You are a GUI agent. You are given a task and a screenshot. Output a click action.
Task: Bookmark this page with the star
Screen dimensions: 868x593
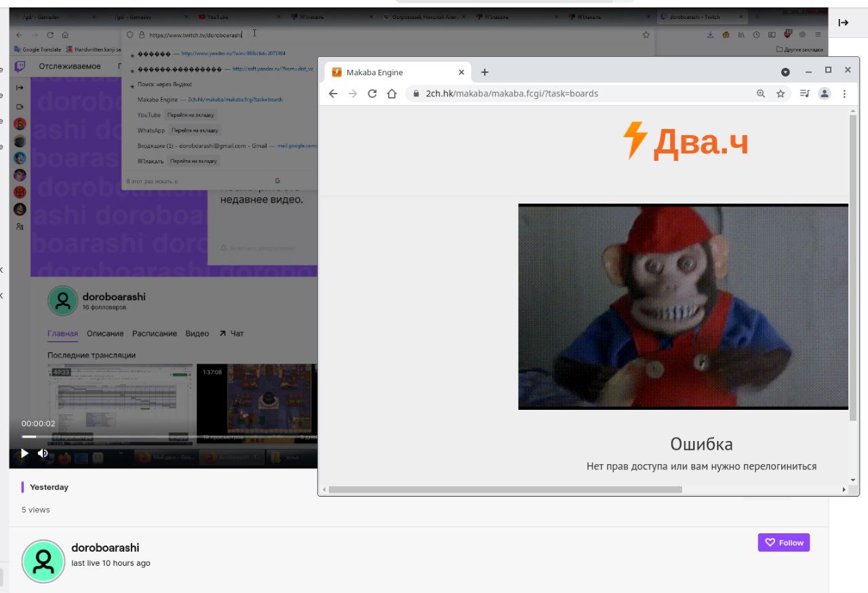(781, 94)
